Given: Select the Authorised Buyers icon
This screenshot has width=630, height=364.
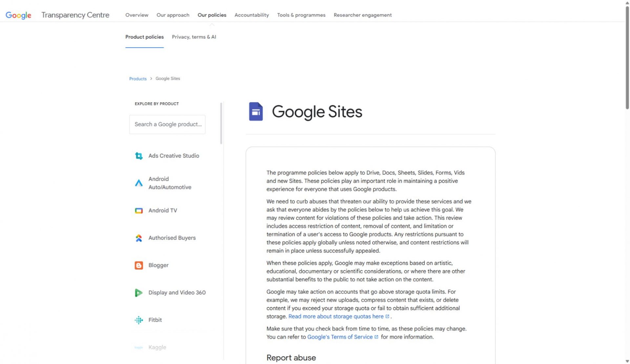Looking at the screenshot, I should tap(139, 238).
